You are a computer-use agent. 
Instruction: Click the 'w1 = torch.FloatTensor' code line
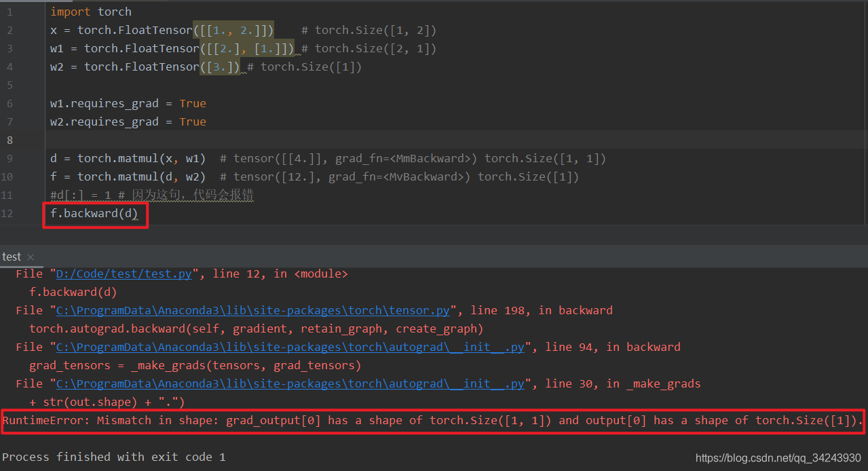[243, 48]
